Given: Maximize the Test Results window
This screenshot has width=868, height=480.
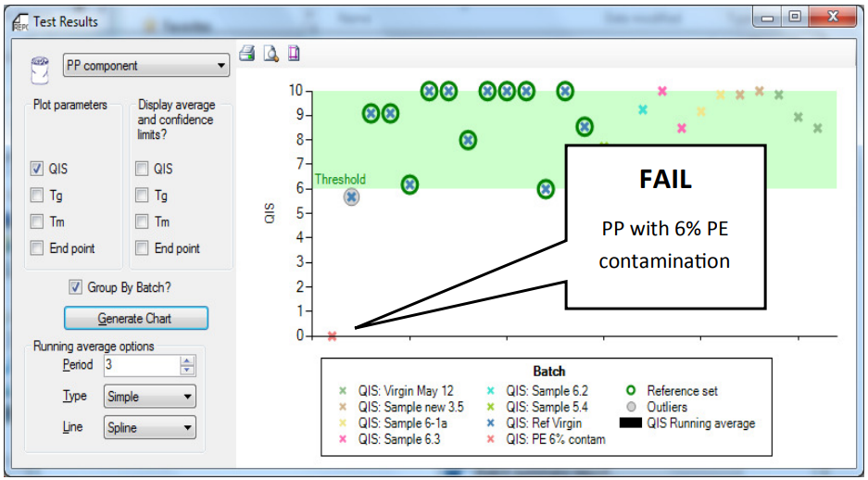Looking at the screenshot, I should click(x=794, y=17).
